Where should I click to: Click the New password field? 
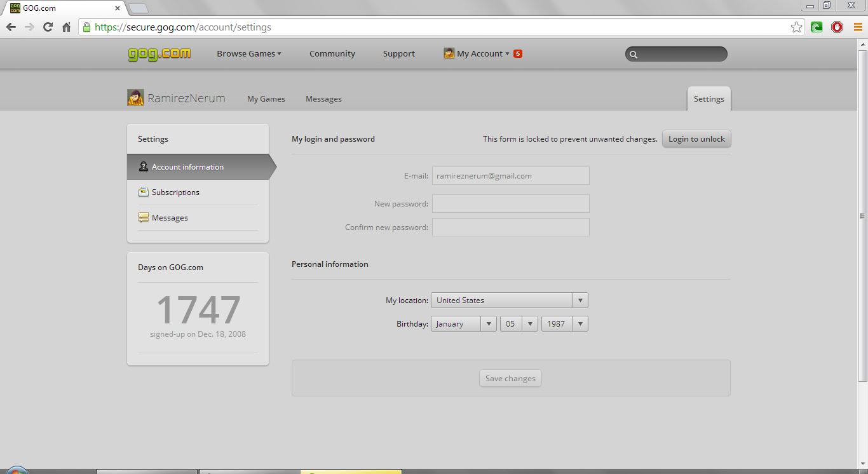[x=511, y=203]
